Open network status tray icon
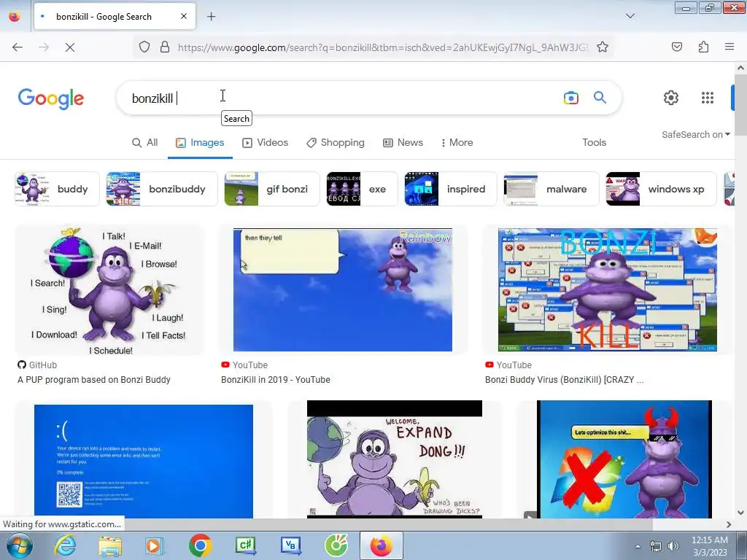This screenshot has height=560, width=747. click(656, 547)
